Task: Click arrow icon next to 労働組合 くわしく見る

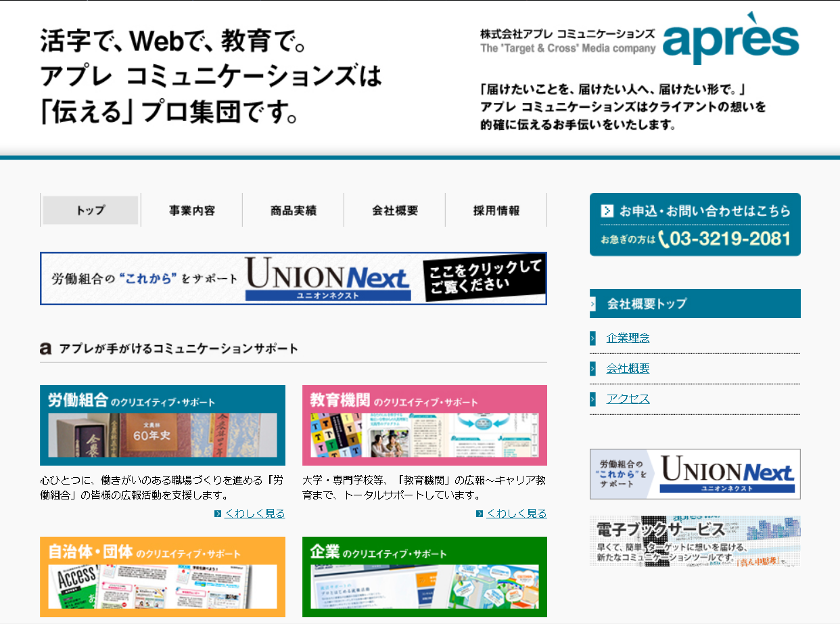Action: tap(218, 514)
